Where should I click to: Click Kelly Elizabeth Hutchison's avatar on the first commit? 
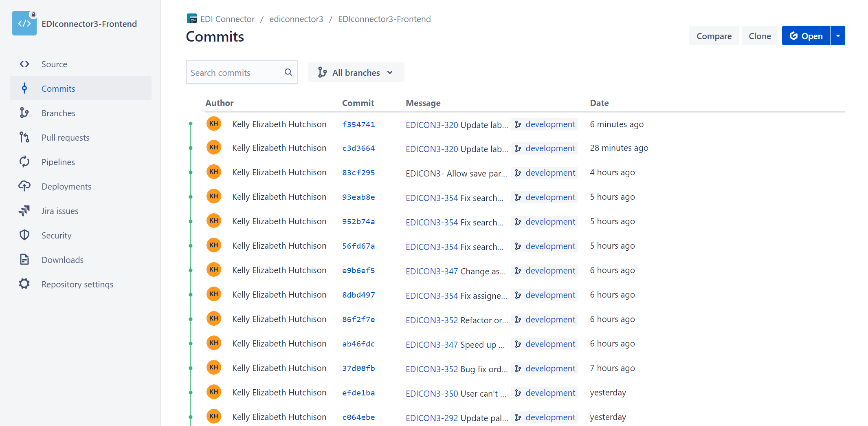(214, 124)
